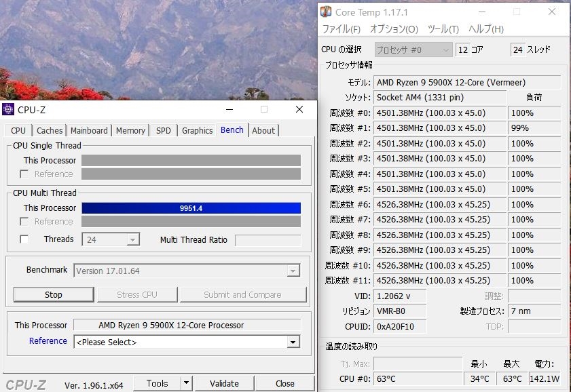Click the 12 cores count field
571x392 pixels.
tap(462, 50)
